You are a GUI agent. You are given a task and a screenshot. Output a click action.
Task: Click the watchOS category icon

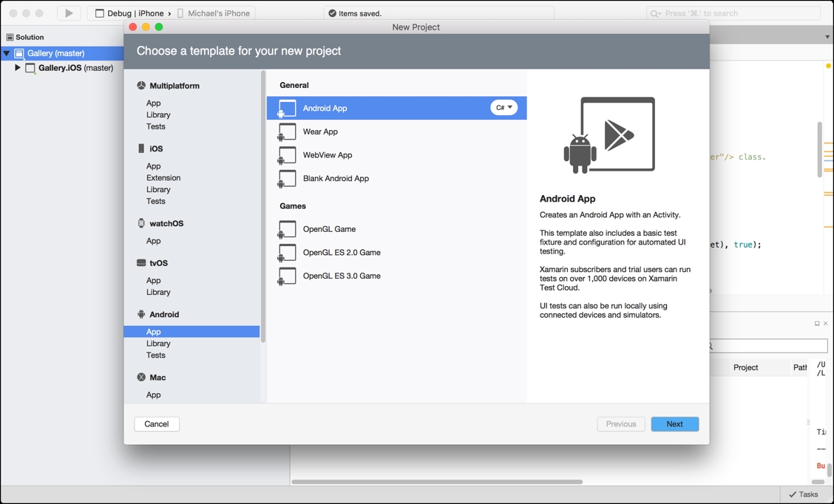coord(140,223)
